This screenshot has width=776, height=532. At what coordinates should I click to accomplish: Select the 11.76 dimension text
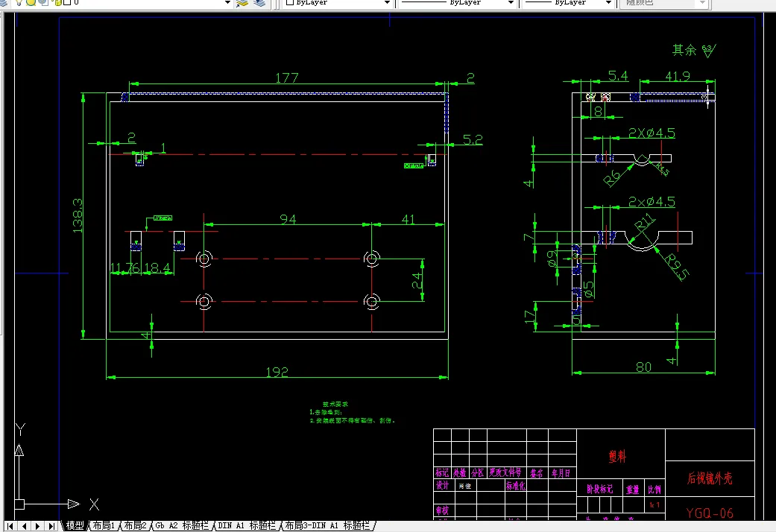(126, 267)
